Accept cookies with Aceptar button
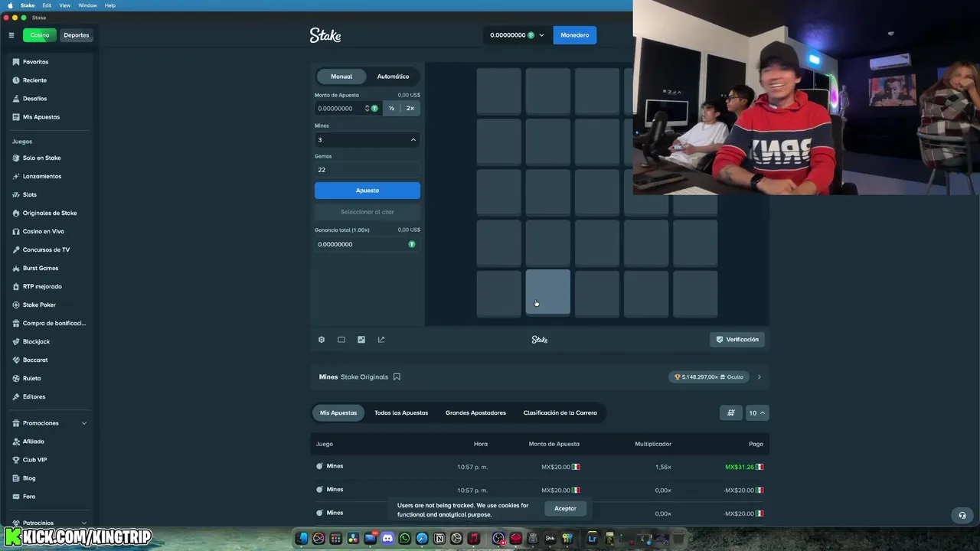980x551 pixels. (x=565, y=509)
